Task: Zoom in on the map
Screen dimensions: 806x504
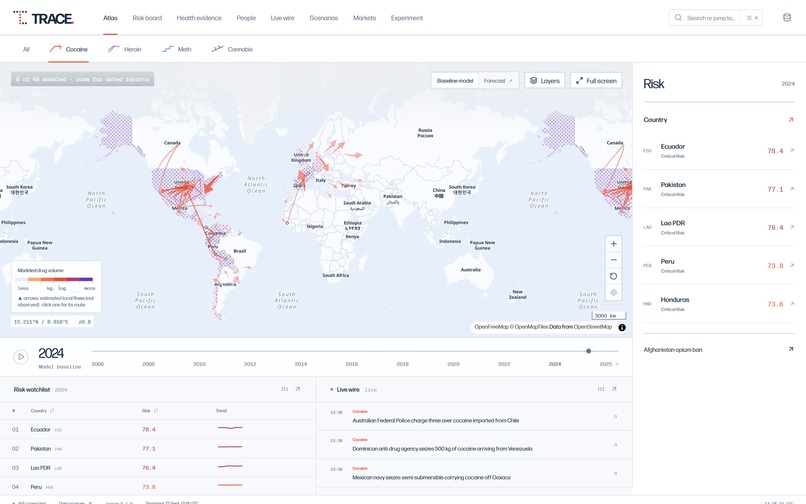Action: point(613,244)
